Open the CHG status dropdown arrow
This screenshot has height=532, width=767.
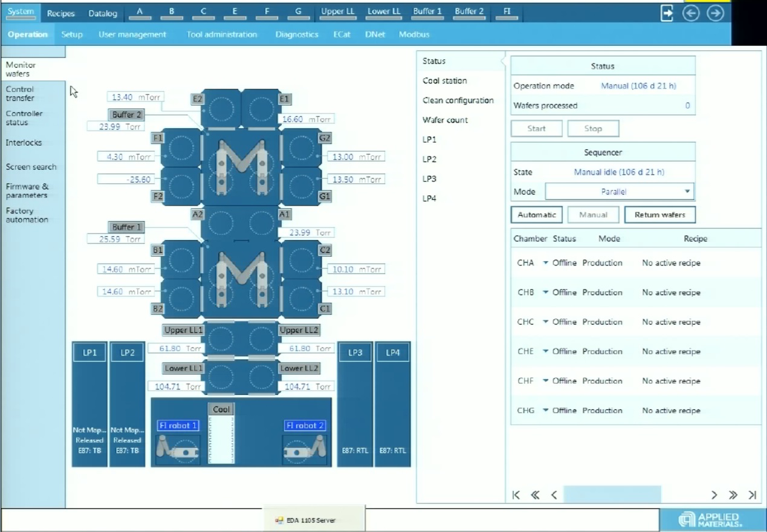point(545,410)
